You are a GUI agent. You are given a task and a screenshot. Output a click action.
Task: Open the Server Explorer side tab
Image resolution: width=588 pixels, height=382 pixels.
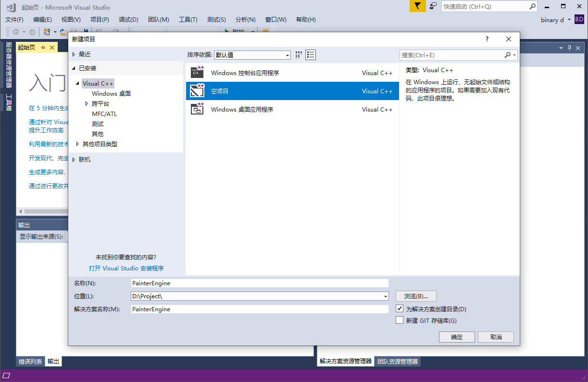9,65
